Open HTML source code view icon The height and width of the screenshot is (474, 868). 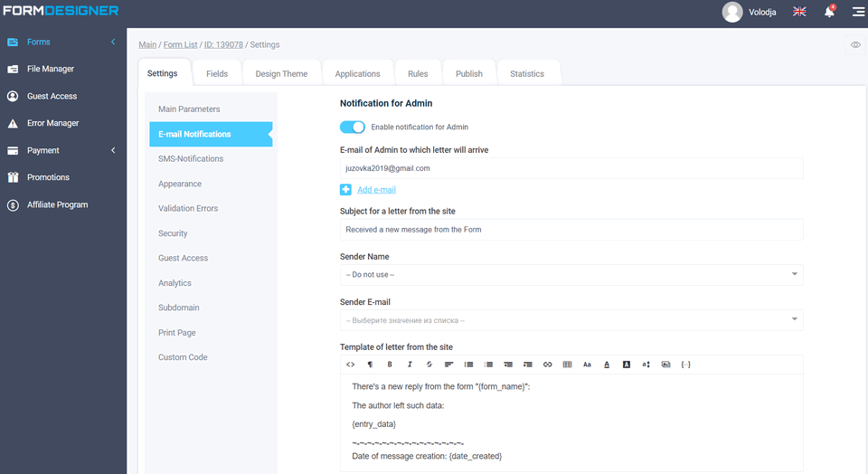351,365
